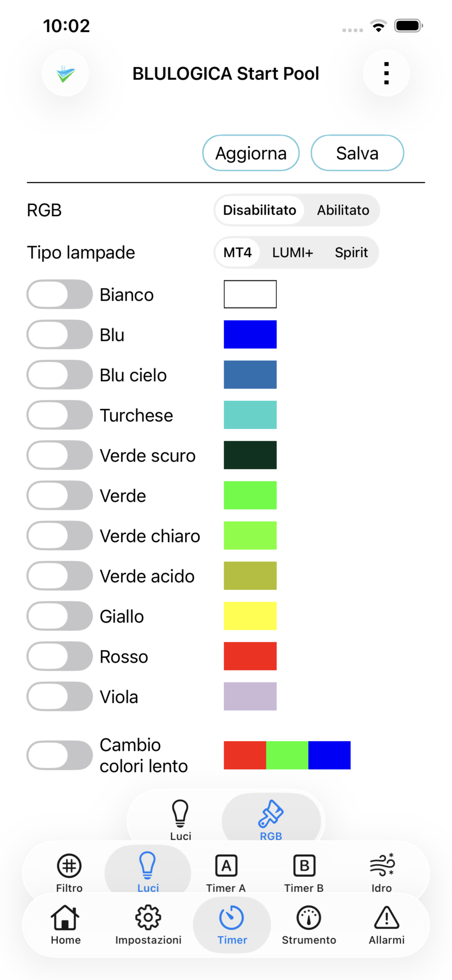This screenshot has width=452, height=980.
Task: Open the three-dot overflow menu
Action: pos(386,73)
